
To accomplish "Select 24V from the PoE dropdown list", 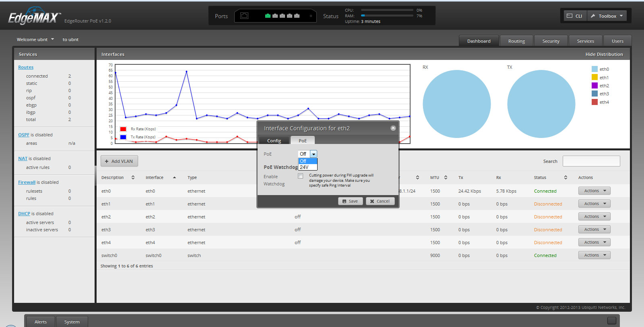I will (x=305, y=167).
